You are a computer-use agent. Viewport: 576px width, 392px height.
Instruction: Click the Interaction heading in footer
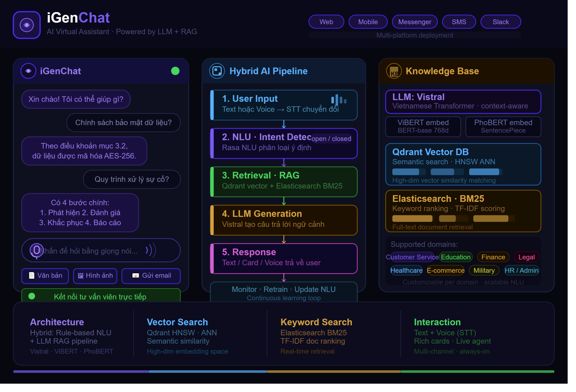point(437,322)
